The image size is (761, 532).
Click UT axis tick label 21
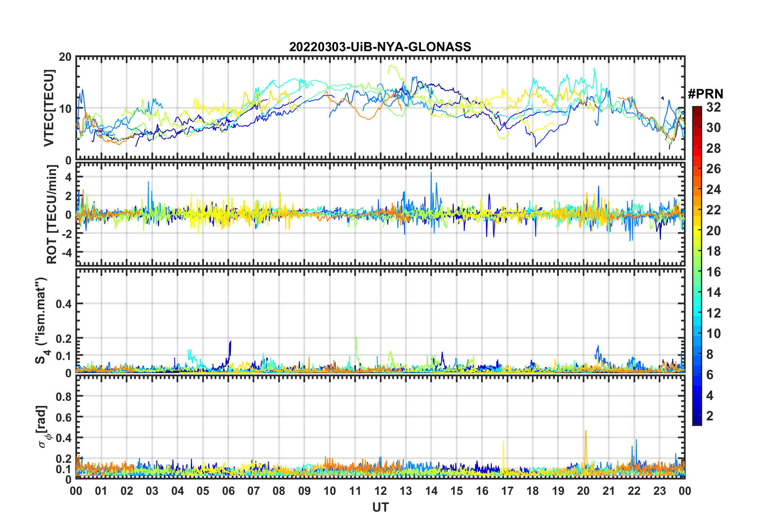pos(609,491)
